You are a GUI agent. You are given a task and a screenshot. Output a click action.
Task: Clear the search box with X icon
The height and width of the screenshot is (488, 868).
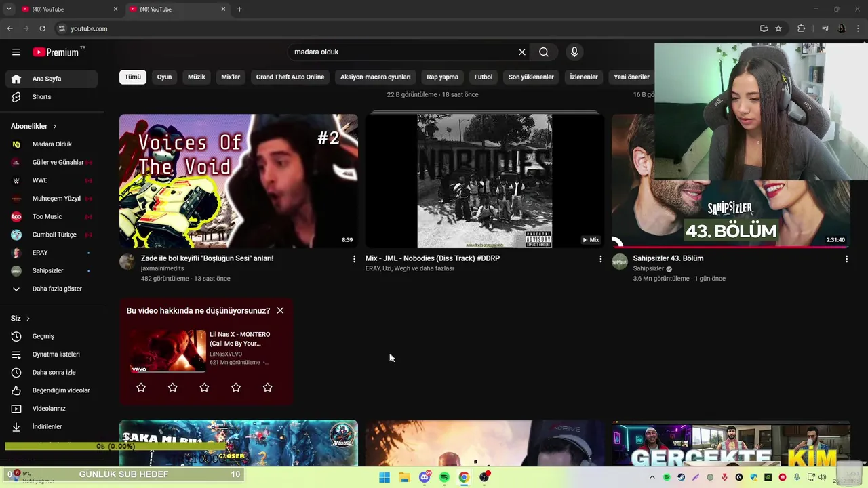[522, 52]
